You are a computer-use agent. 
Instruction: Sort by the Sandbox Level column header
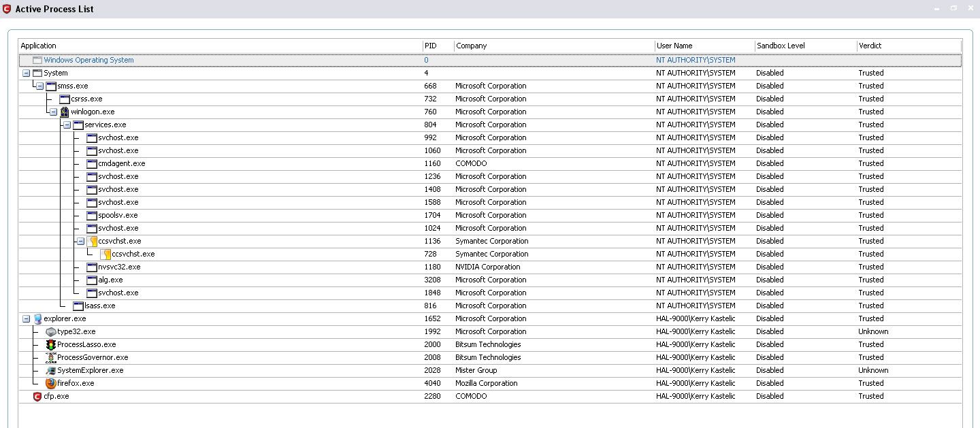click(x=806, y=46)
